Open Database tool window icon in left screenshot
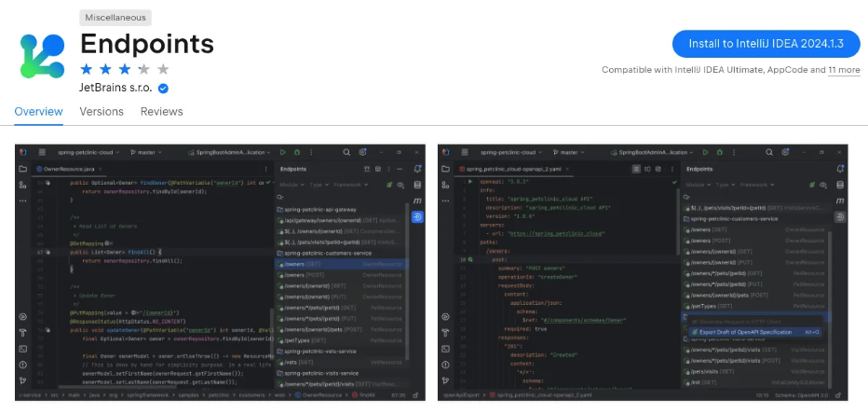Viewport: 868px width, 414px height. pos(417,185)
